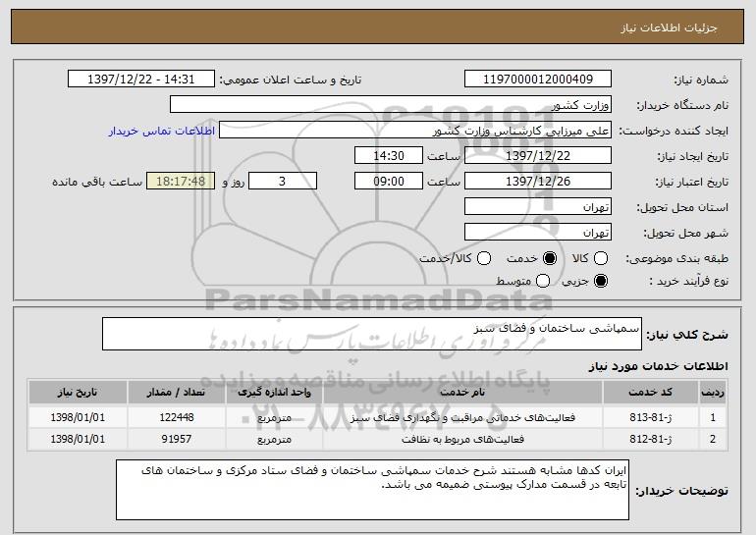This screenshot has width=756, height=535.
Task: Select the جزیی purchase type radio
Action: click(x=601, y=281)
